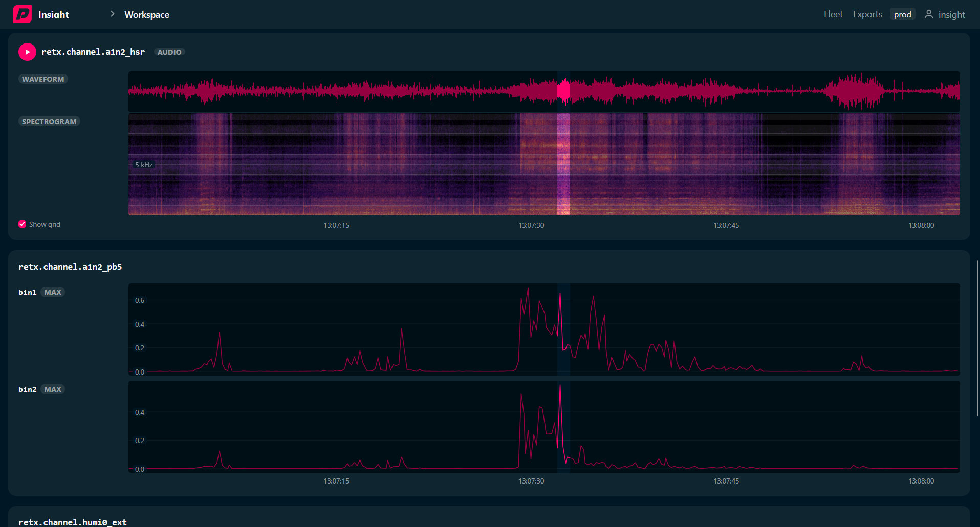The width and height of the screenshot is (980, 527).
Task: Click the retx.channel.ain2_pb5 title
Action: tap(70, 267)
